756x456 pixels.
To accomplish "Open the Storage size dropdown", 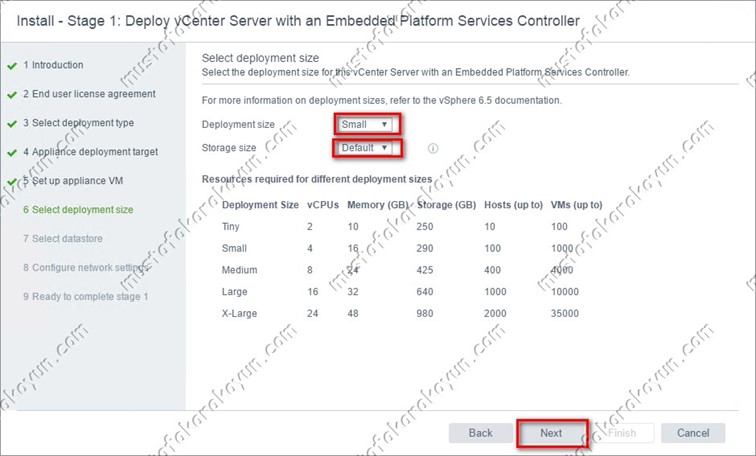I will point(364,148).
